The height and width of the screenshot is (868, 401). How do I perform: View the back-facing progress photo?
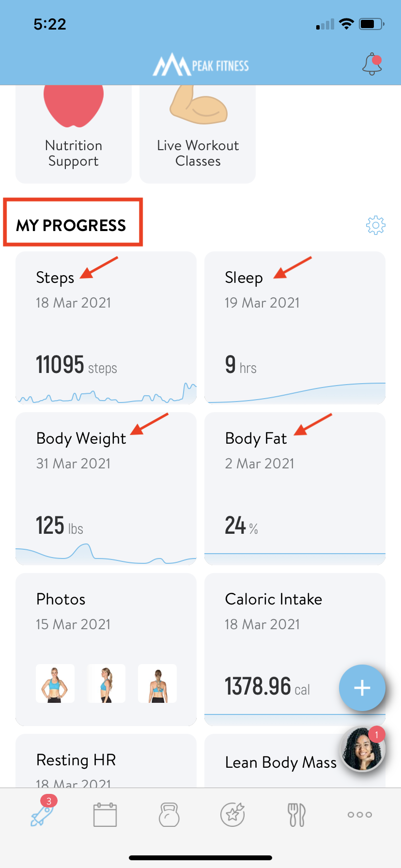pyautogui.click(x=157, y=683)
